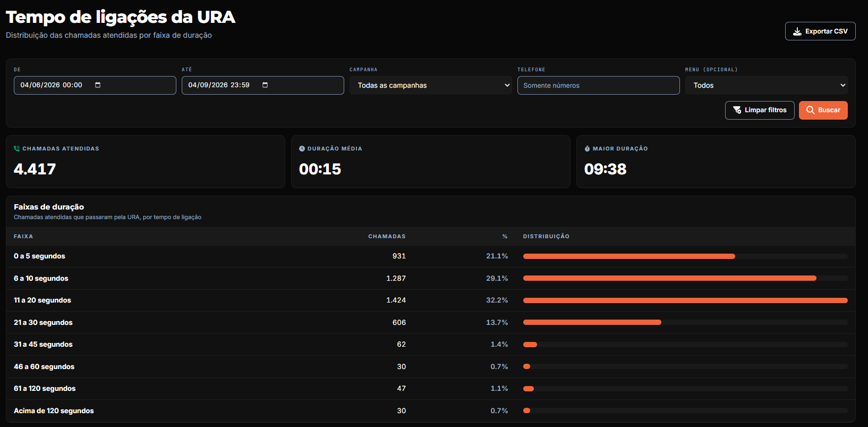Click the page title Tempo de ligações da URA

pyautogui.click(x=121, y=17)
